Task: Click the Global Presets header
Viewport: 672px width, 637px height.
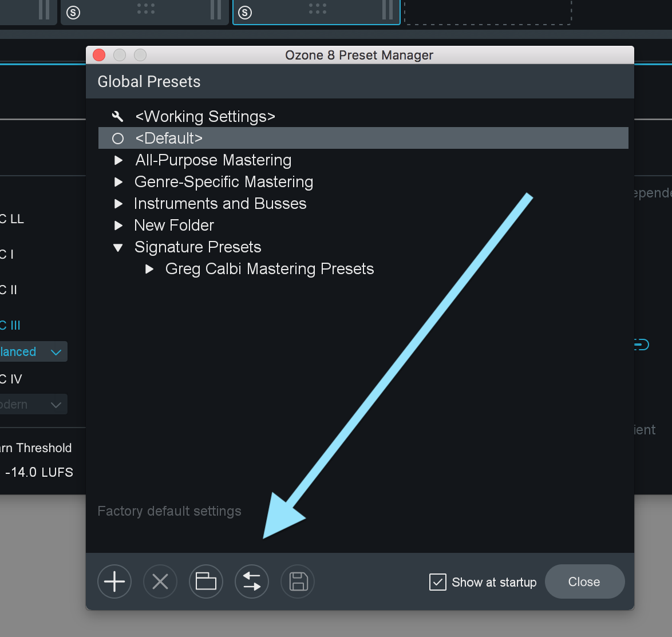Action: tap(149, 81)
